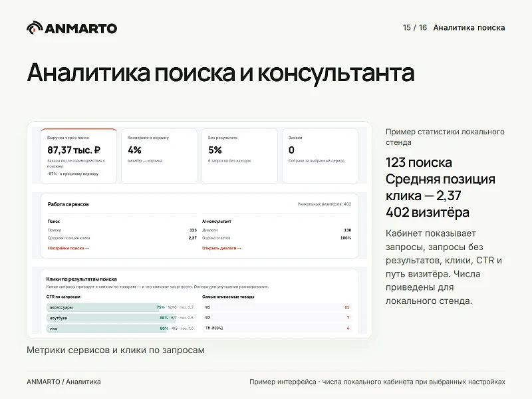This screenshot has height=399, width=532.
Task: Open the «Открыть диалоги →» link
Action: pos(221,248)
